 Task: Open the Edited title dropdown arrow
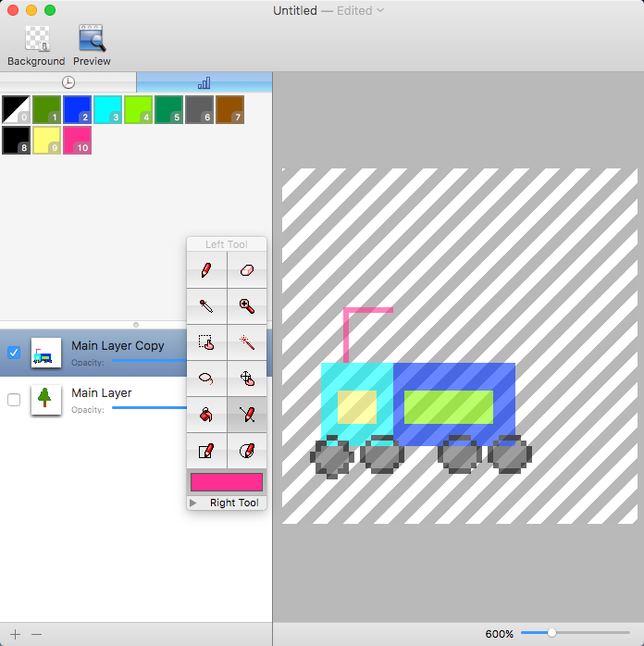(x=380, y=11)
